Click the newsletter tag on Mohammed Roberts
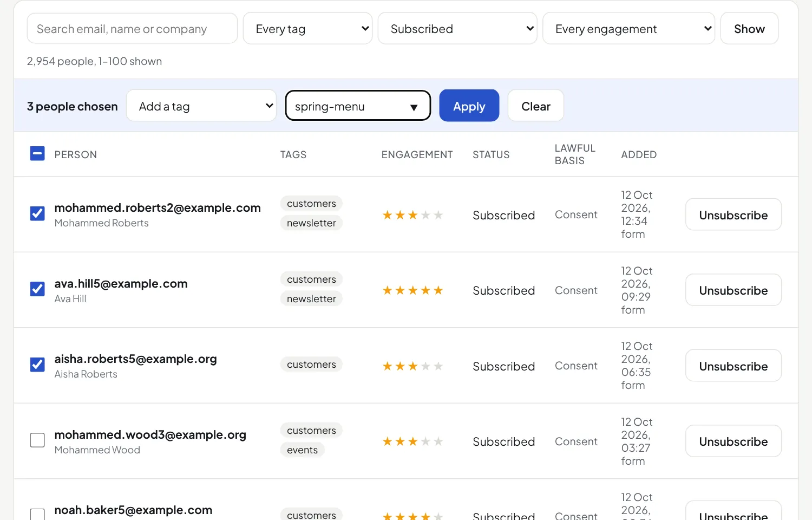This screenshot has height=520, width=812. [311, 223]
